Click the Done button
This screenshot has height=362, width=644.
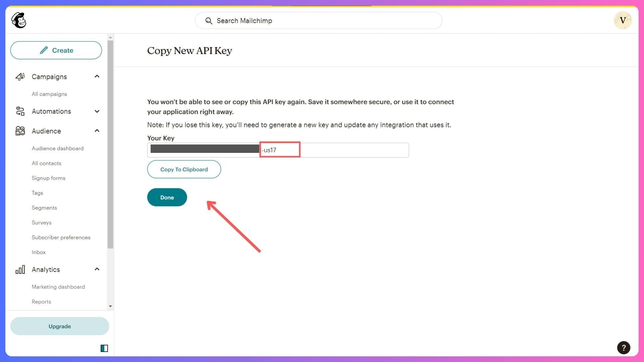(x=167, y=197)
